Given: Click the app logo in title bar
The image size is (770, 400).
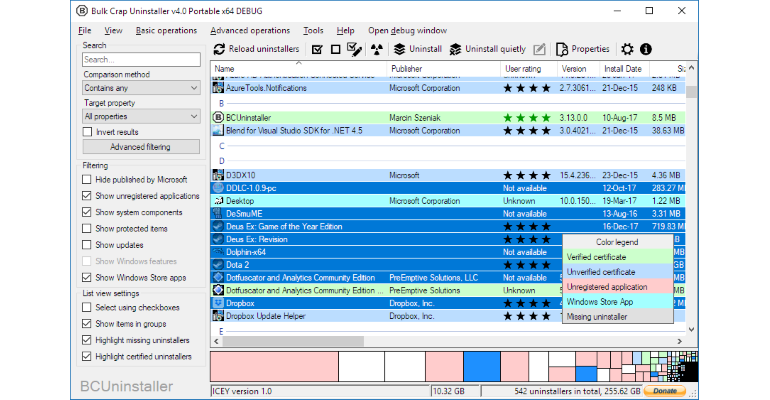Looking at the screenshot, I should pos(82,11).
